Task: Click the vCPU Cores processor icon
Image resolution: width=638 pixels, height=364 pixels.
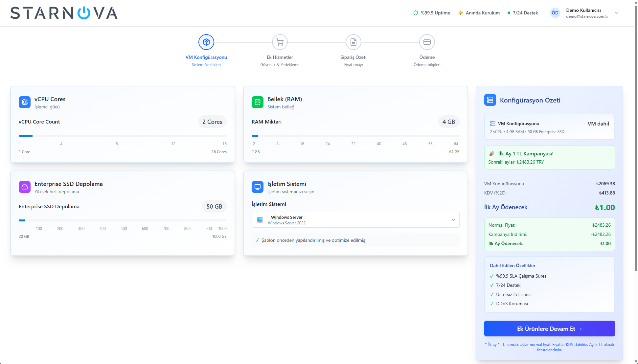Action: click(24, 102)
